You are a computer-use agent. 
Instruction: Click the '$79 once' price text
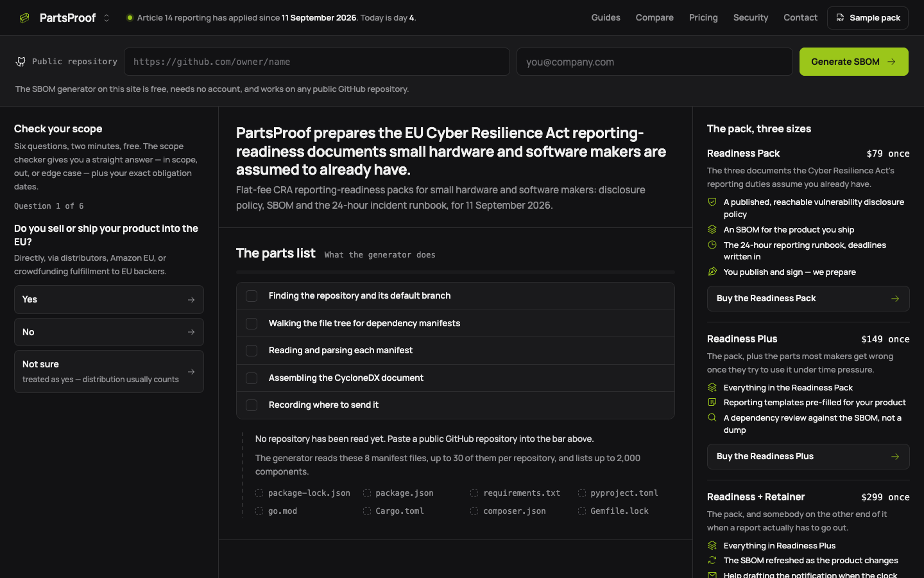[x=888, y=153]
